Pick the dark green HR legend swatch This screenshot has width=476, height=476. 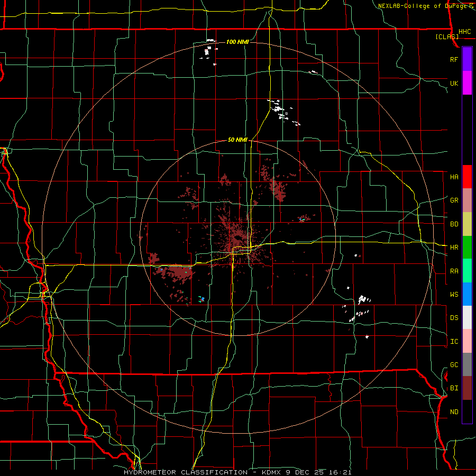coord(467,248)
